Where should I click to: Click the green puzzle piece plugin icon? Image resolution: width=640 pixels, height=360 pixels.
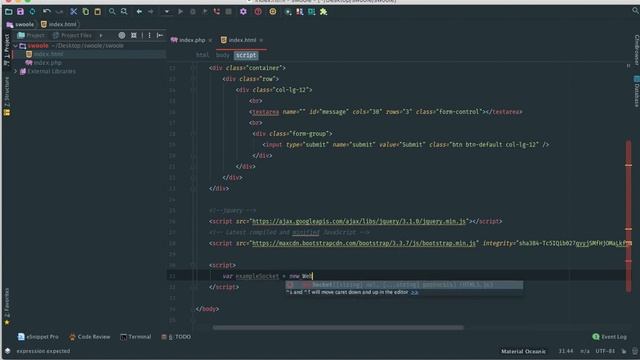324,11
